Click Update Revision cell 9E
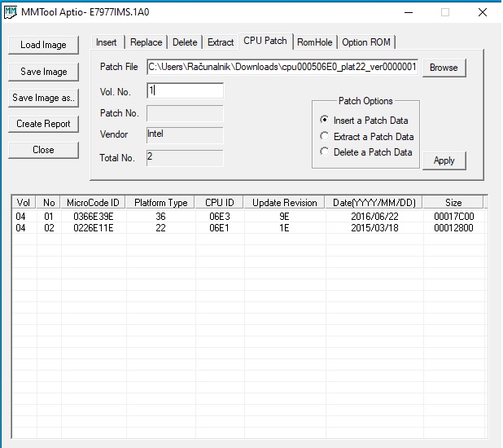 tap(284, 217)
